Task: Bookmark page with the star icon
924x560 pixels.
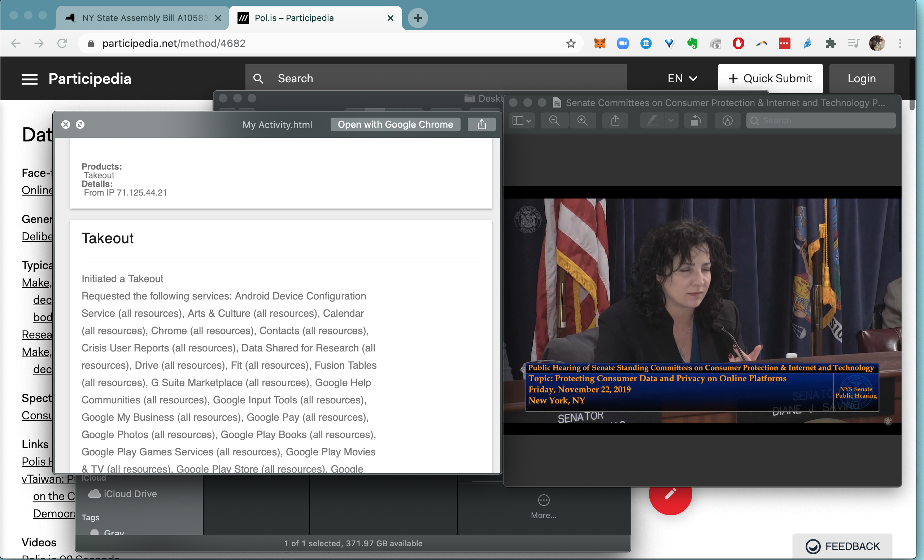Action: [571, 44]
